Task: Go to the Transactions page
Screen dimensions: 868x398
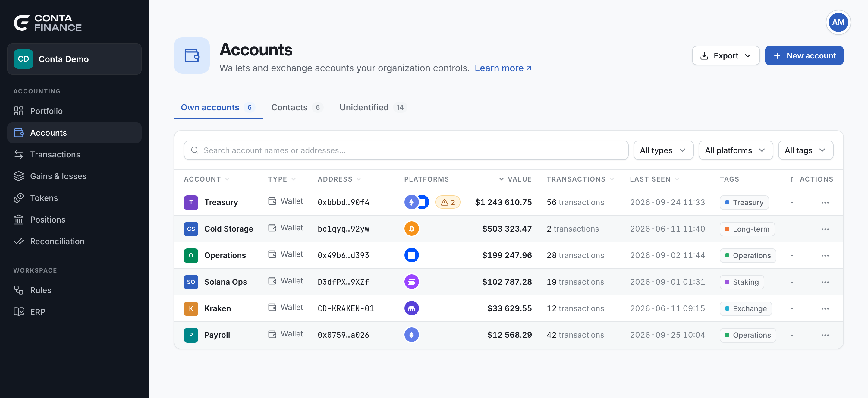Action: pos(74,154)
